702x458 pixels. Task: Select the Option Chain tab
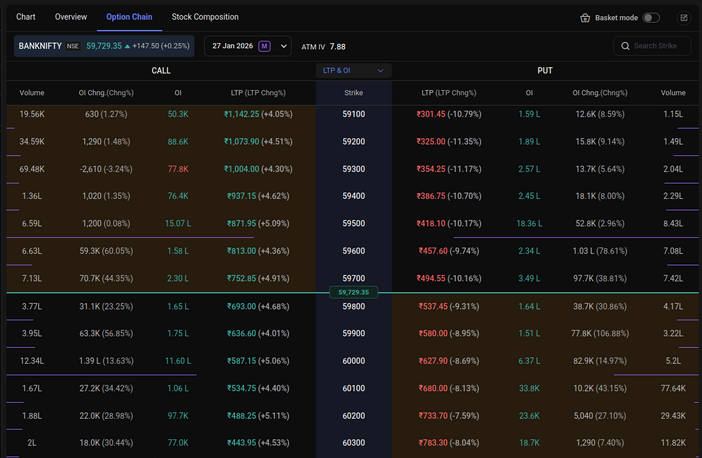(129, 17)
